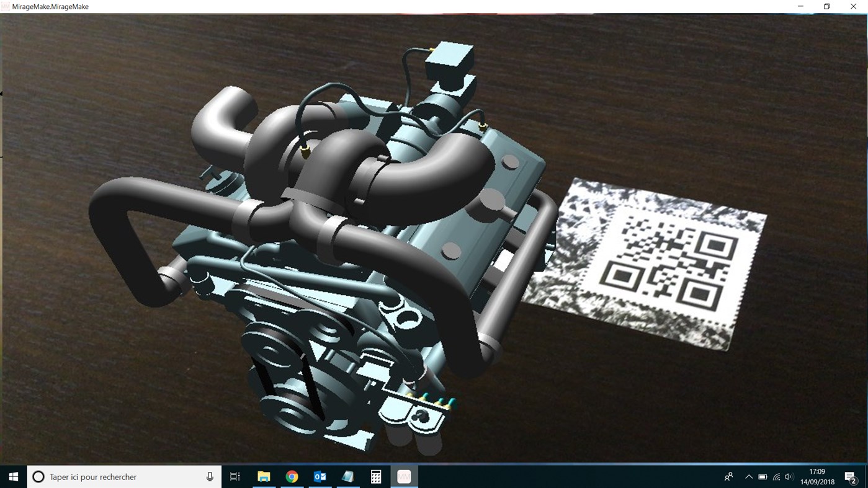The height and width of the screenshot is (488, 868).
Task: Open the People icon in the system tray
Action: coord(729,477)
